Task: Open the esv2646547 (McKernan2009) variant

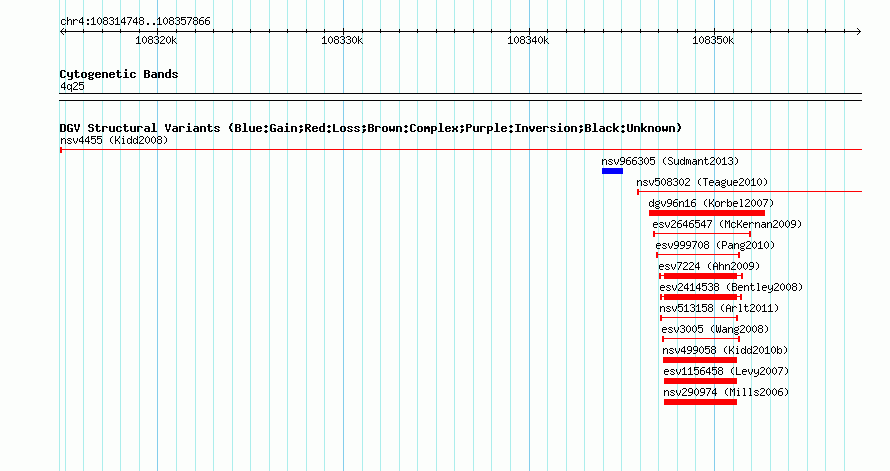Action: pos(727,224)
